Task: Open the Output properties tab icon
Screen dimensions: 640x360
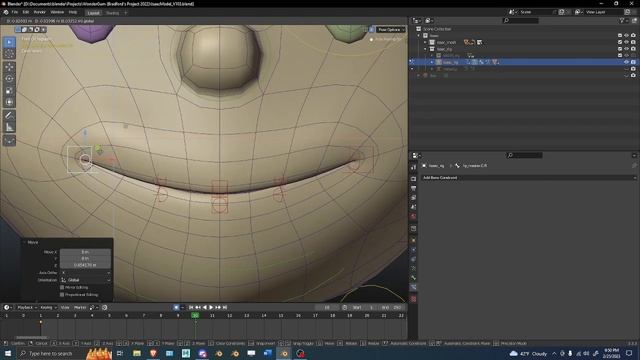Action: [413, 188]
